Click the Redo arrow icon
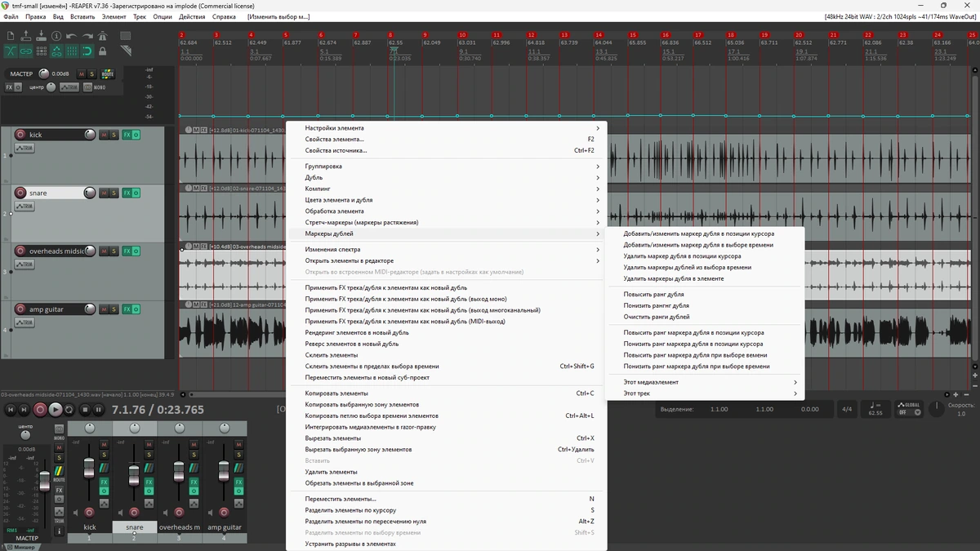 click(87, 36)
